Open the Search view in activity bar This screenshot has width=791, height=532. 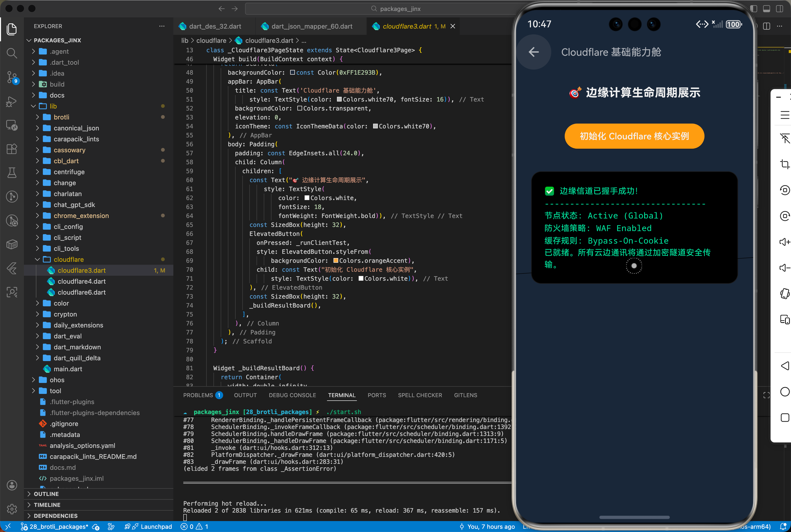coord(12,53)
